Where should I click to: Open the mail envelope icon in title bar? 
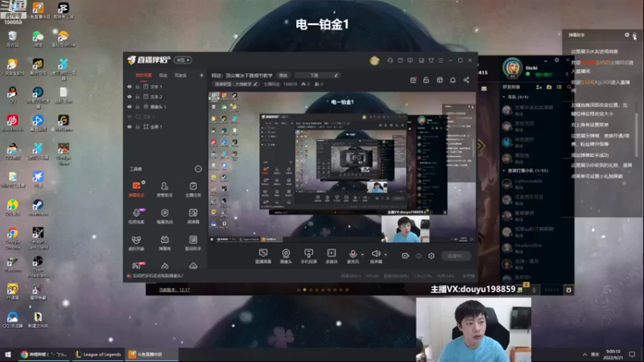coord(400,60)
